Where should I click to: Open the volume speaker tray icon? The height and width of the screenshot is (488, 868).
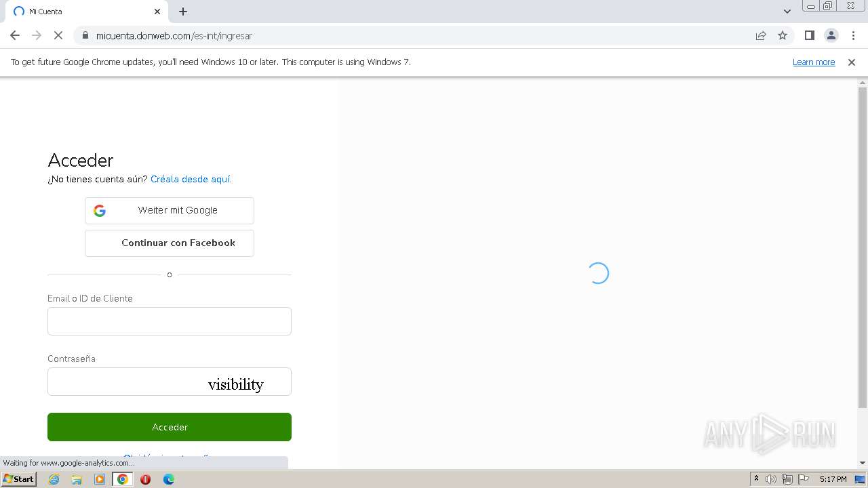pyautogui.click(x=771, y=479)
